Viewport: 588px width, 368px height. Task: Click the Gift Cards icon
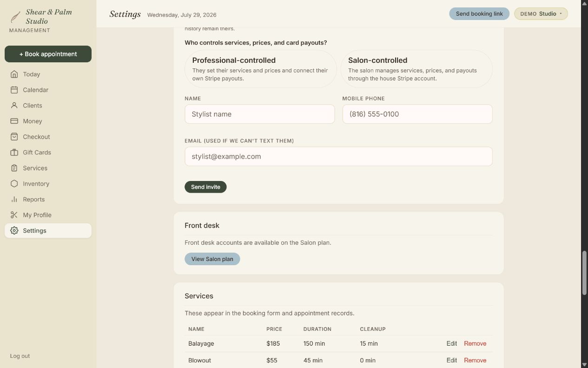click(14, 153)
